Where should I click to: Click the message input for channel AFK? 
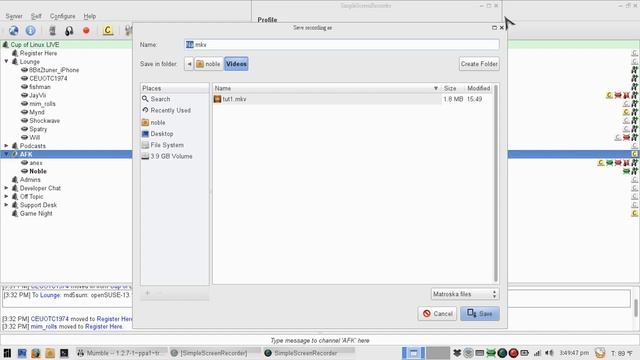(320, 340)
